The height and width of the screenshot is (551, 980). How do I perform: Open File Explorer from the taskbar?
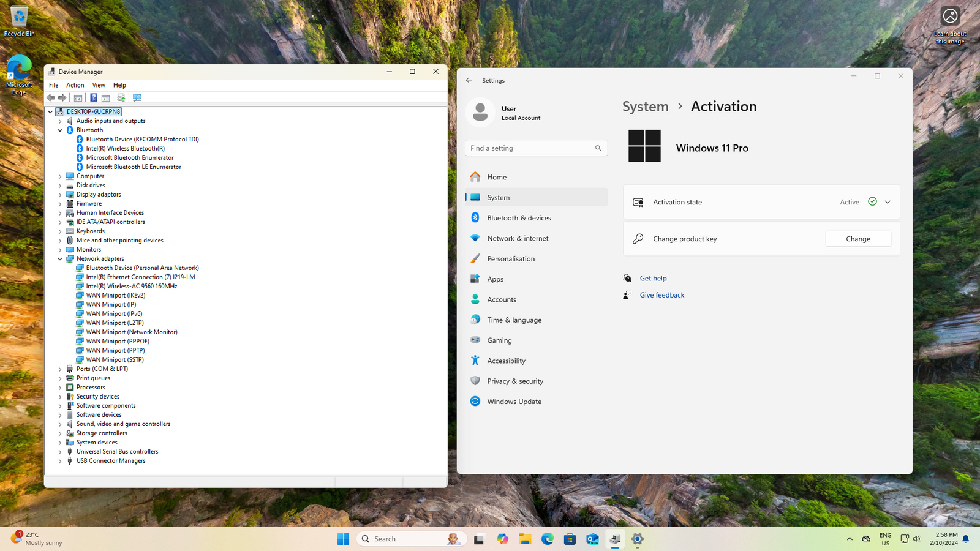pyautogui.click(x=525, y=539)
